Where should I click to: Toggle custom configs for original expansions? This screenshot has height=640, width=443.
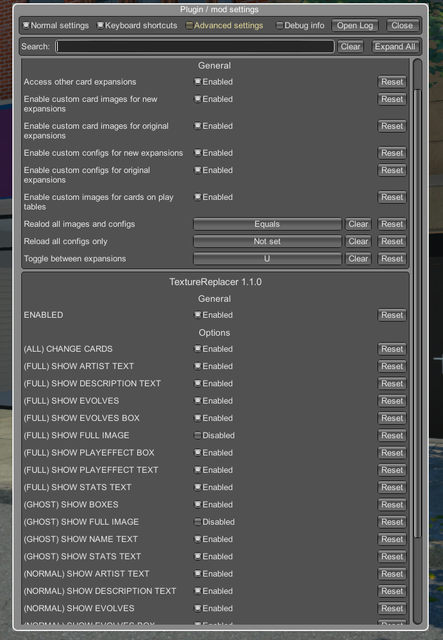coord(198,170)
